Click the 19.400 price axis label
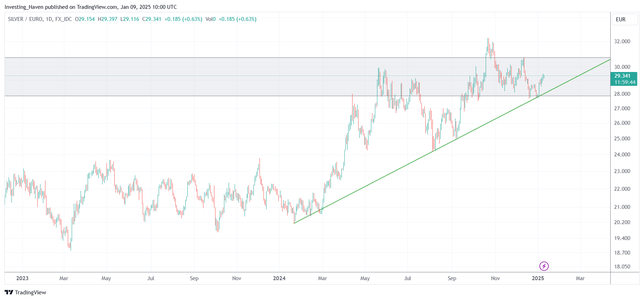644x300 pixels. pos(622,238)
